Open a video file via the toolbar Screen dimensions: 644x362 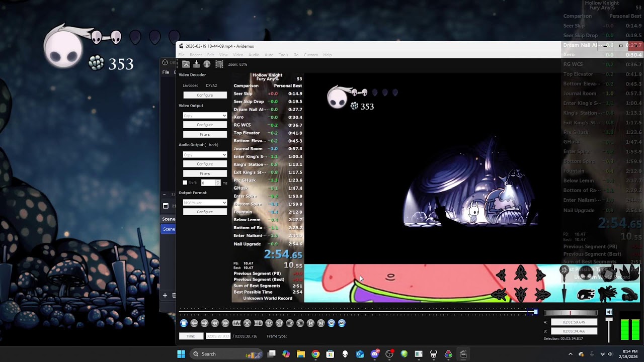(x=186, y=64)
